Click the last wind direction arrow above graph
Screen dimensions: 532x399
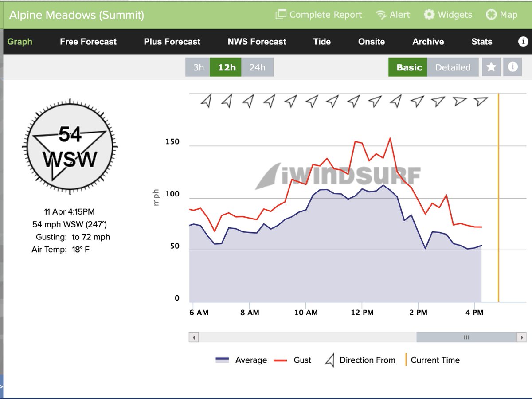(x=481, y=102)
